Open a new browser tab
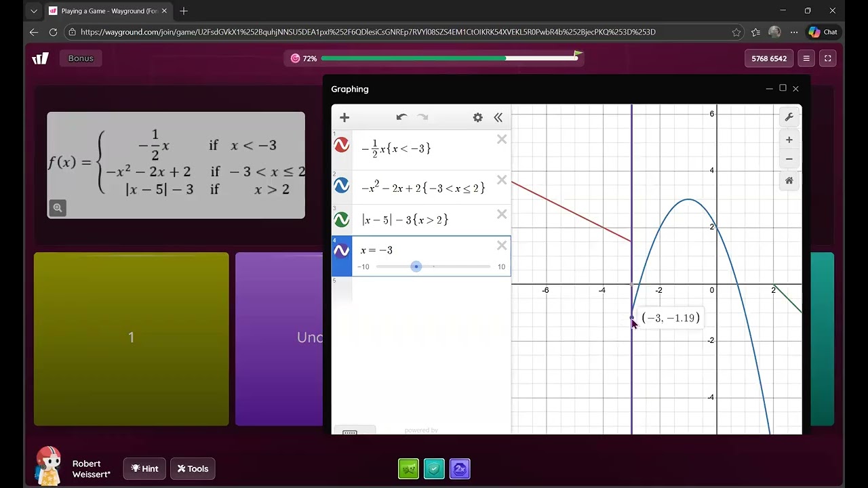The width and height of the screenshot is (868, 488). click(184, 11)
